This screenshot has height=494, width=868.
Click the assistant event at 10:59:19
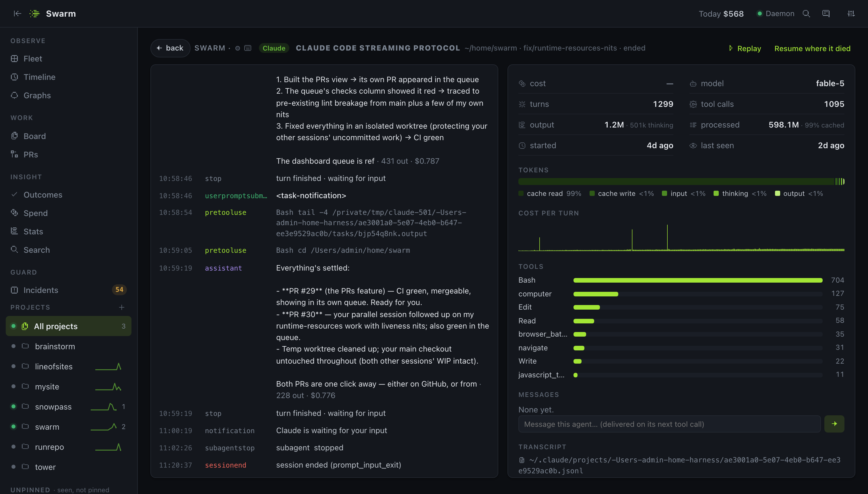click(223, 268)
